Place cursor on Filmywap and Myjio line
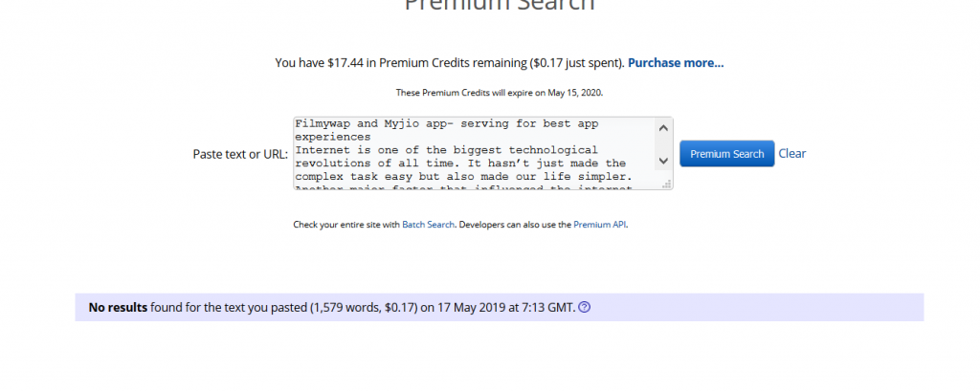Viewport: 980px width, 392px height. (x=447, y=123)
